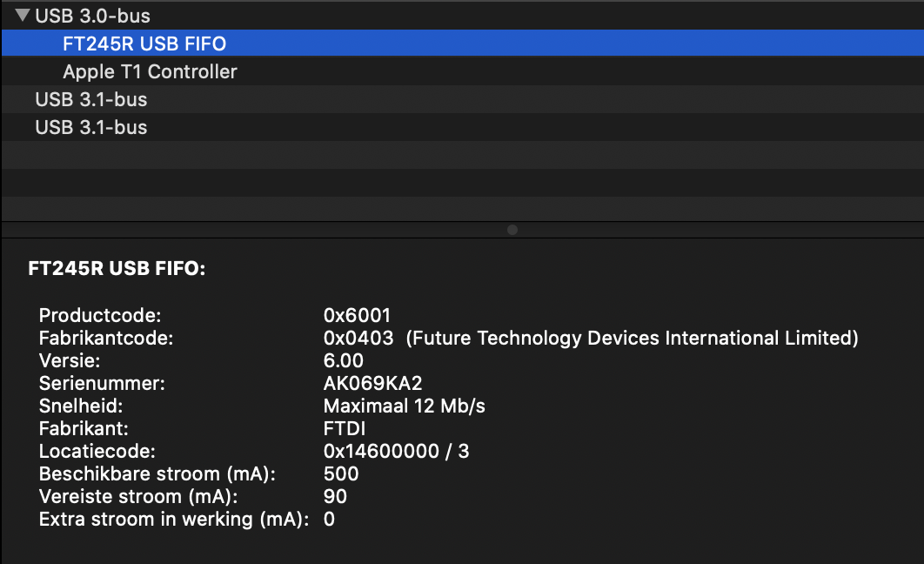924x564 pixels.
Task: Click the Beschikbare stroom value 500
Action: [339, 473]
